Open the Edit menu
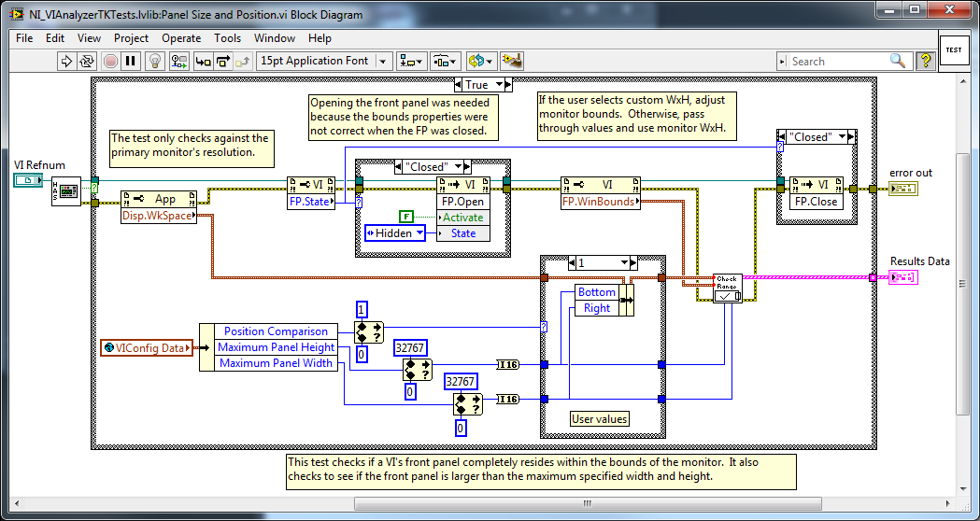The image size is (980, 521). pos(55,38)
